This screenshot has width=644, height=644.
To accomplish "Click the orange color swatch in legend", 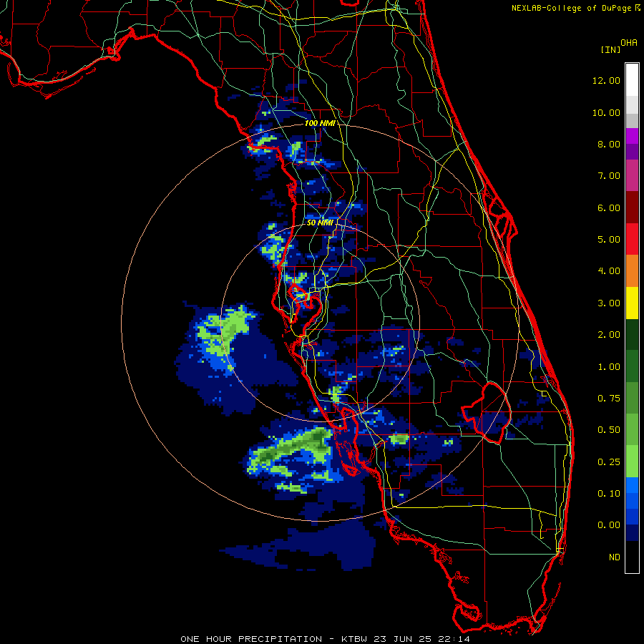I will coord(632,271).
